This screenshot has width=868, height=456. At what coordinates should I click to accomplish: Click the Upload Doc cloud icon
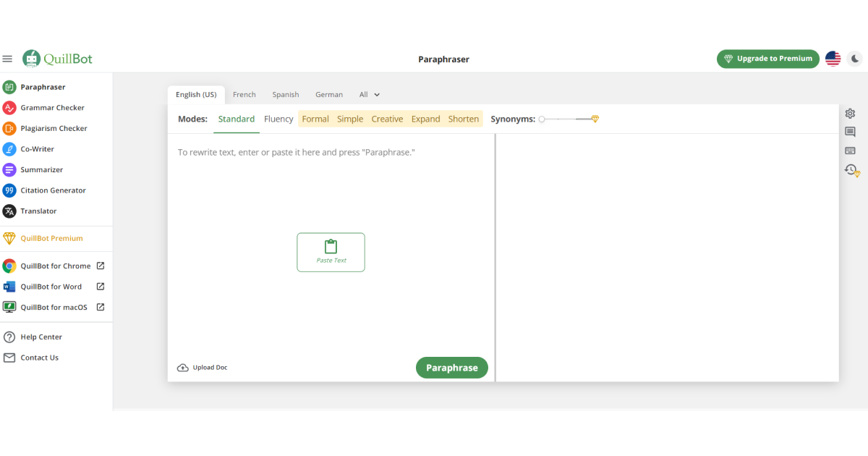(183, 368)
